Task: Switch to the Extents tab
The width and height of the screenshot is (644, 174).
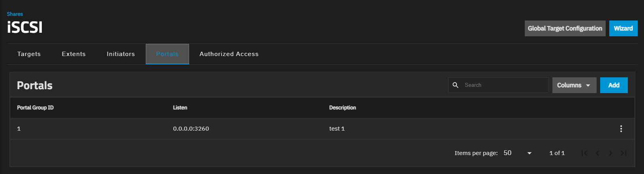Action: tap(74, 54)
